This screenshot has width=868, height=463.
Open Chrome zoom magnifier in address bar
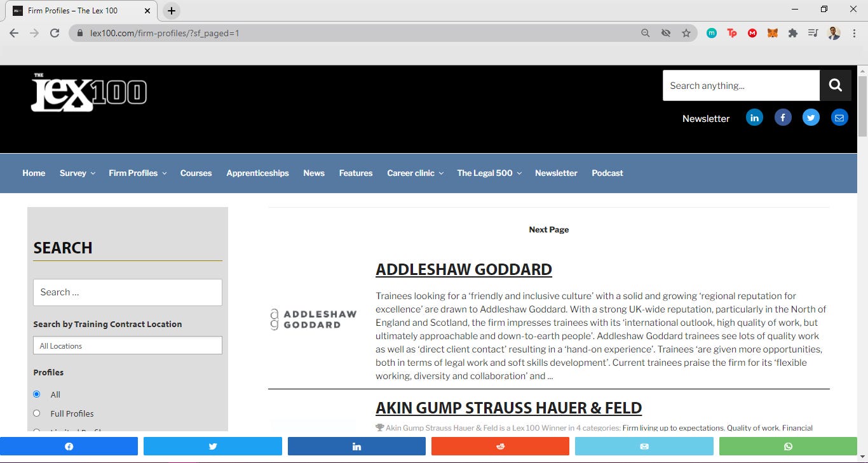pos(646,33)
